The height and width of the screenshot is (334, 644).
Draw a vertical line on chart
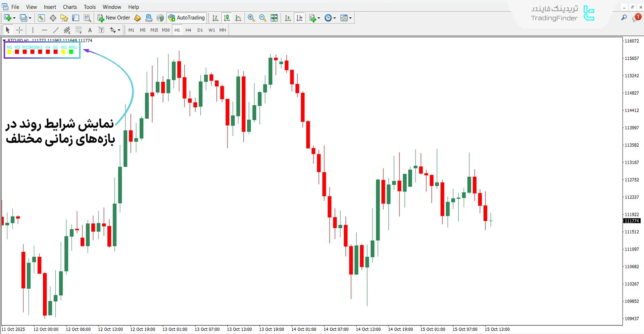coord(33,30)
